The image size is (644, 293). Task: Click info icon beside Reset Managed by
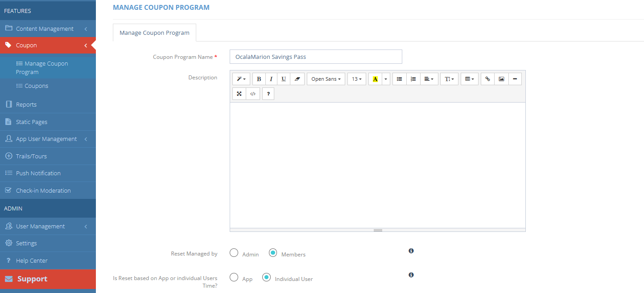click(x=411, y=251)
